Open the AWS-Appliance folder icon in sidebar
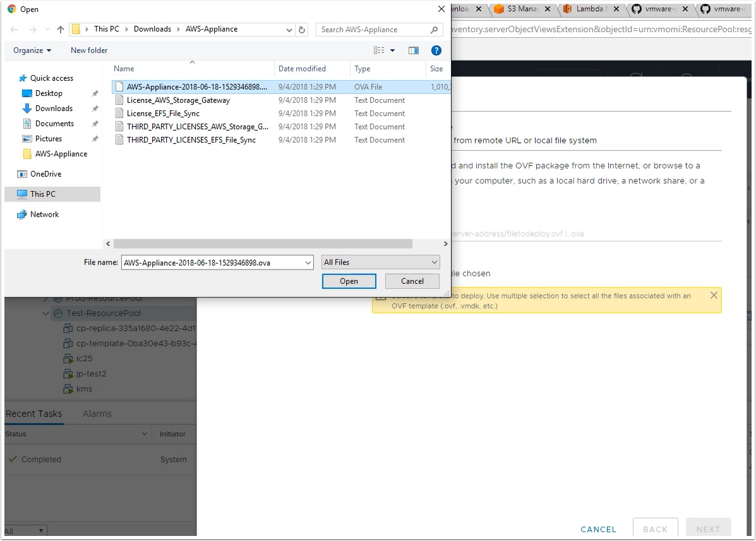This screenshot has height=541, width=756. tap(28, 153)
